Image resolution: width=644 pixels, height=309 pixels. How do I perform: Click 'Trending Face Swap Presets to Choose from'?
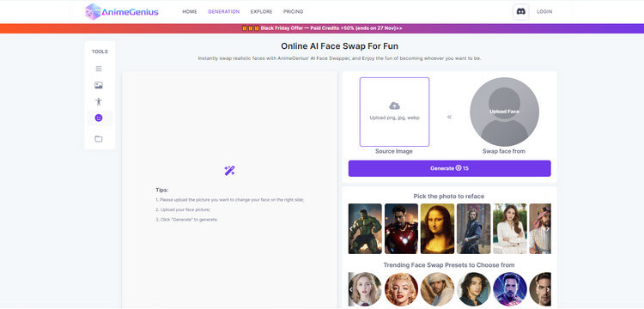click(x=449, y=265)
